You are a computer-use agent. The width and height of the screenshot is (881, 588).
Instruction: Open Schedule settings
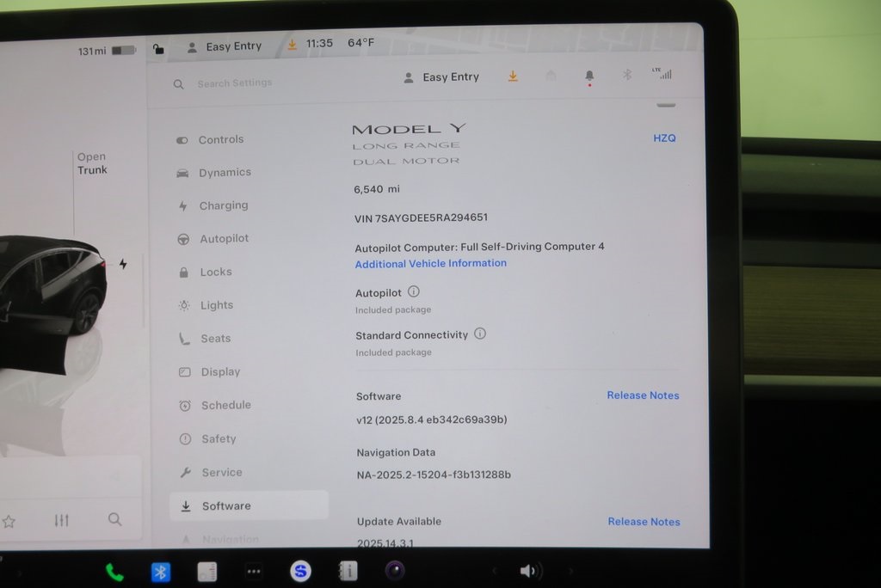(215, 405)
